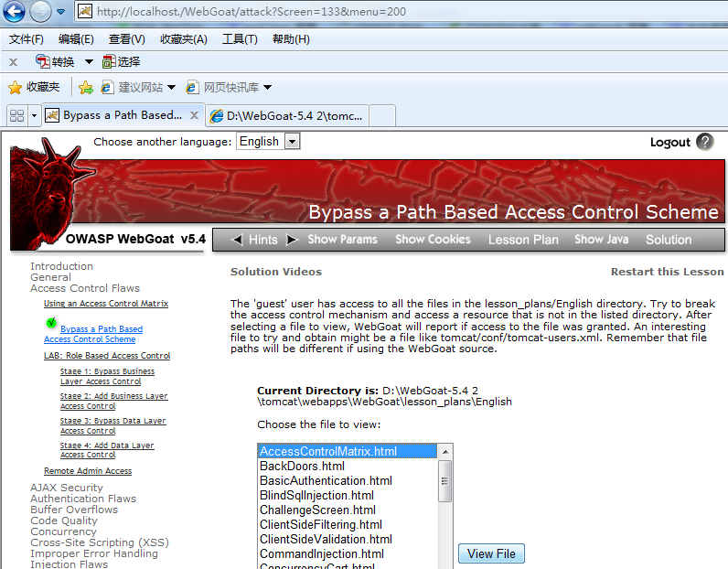Image resolution: width=728 pixels, height=569 pixels.
Task: Click the help question mark icon
Action: [705, 142]
